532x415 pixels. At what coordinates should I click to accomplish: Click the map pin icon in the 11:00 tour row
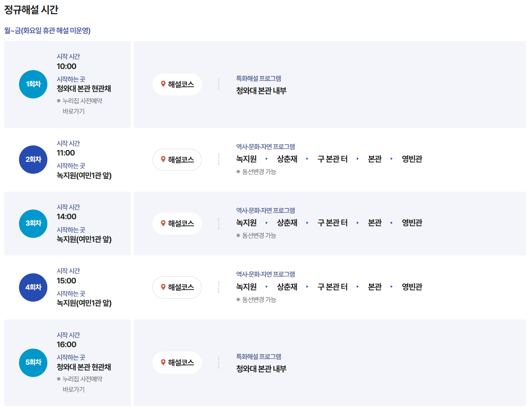[x=163, y=159]
